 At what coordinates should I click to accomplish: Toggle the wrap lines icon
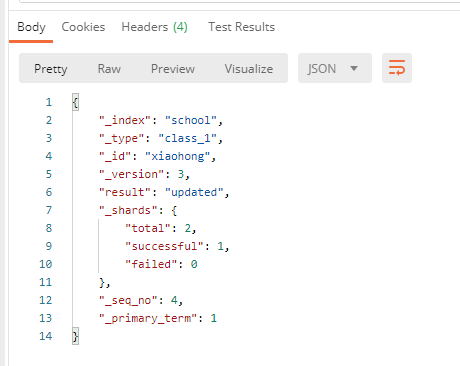[x=397, y=68]
